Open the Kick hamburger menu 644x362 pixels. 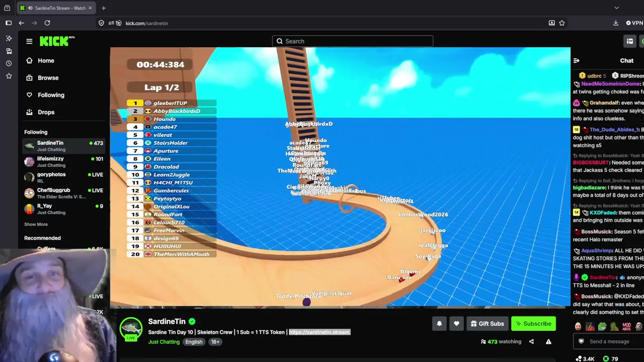click(x=29, y=41)
